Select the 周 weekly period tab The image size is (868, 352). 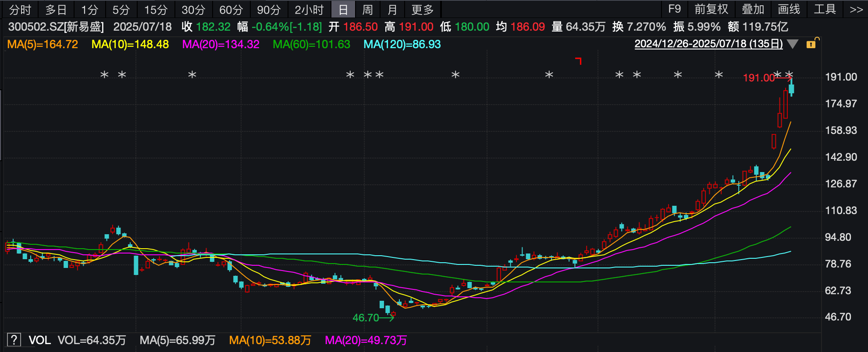tap(368, 9)
